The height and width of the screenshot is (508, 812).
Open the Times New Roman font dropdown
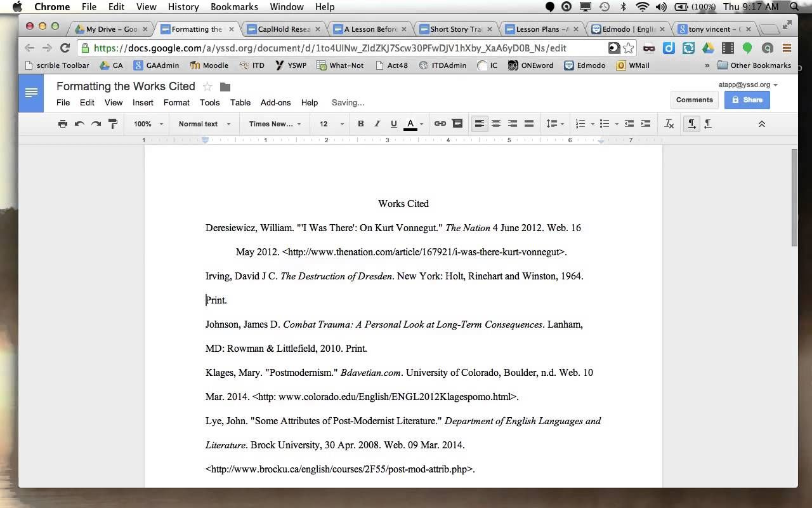coord(275,124)
